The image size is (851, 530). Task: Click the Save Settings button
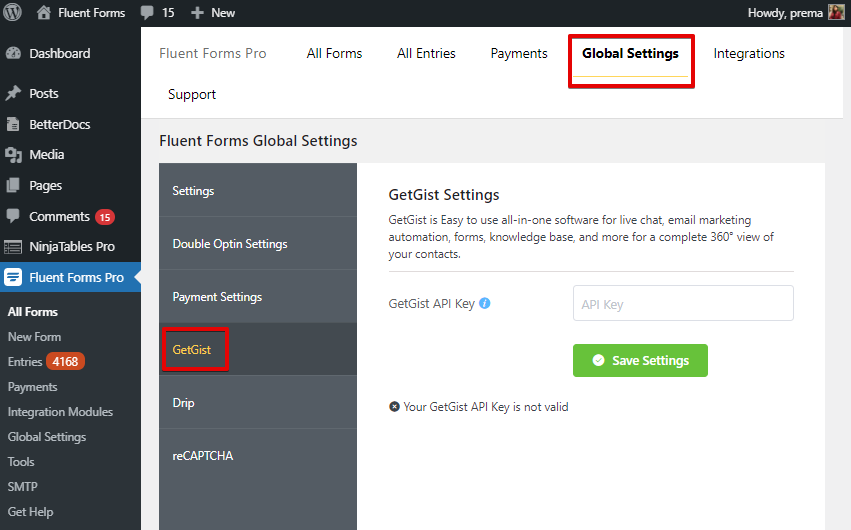point(640,360)
